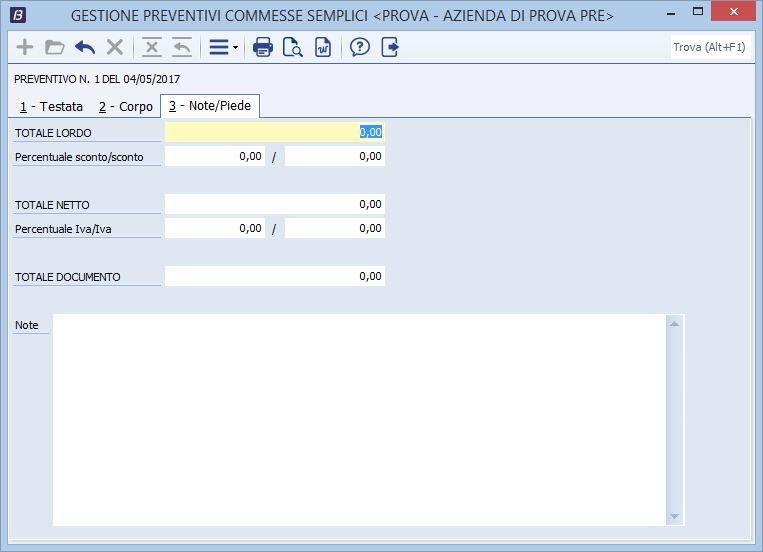Click the Delete (X) toolbar icon
The width and height of the screenshot is (763, 552).
click(115, 47)
